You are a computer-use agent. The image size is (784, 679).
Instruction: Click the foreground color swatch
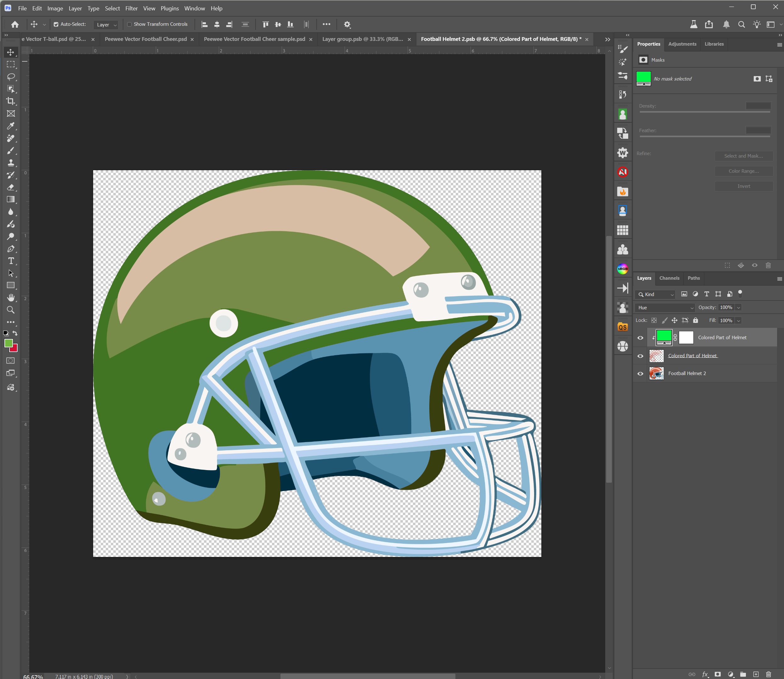(8, 344)
